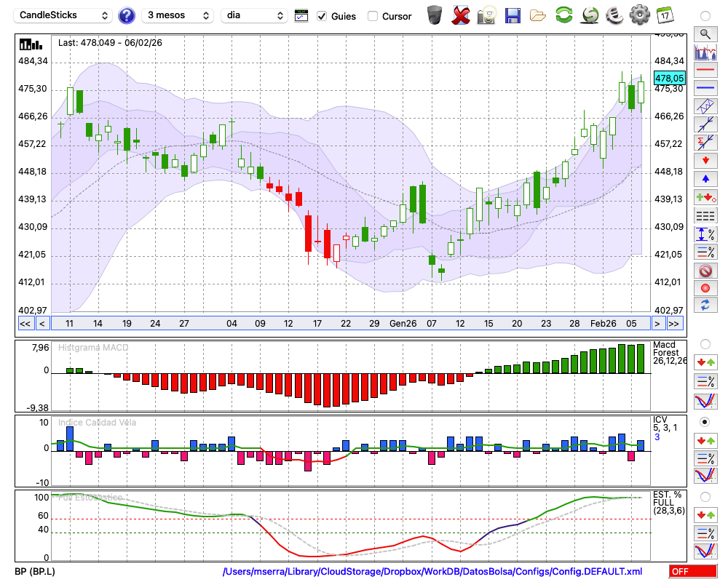Open the chart window icon beside dia
Screen dimensions: 728x582
301,16
